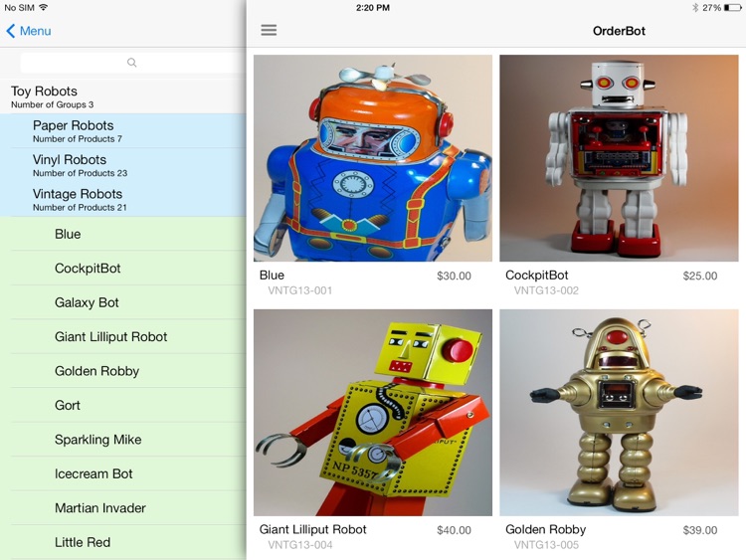The height and width of the screenshot is (560, 746).
Task: Select Galaxy Bot in the list
Action: point(122,302)
